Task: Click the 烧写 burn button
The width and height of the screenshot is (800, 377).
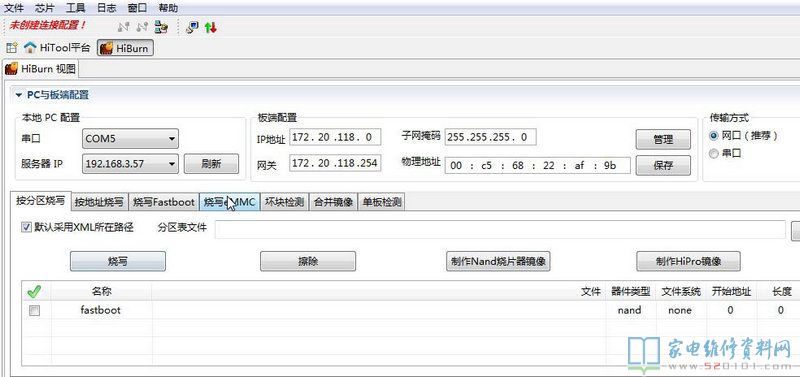Action: tap(117, 261)
